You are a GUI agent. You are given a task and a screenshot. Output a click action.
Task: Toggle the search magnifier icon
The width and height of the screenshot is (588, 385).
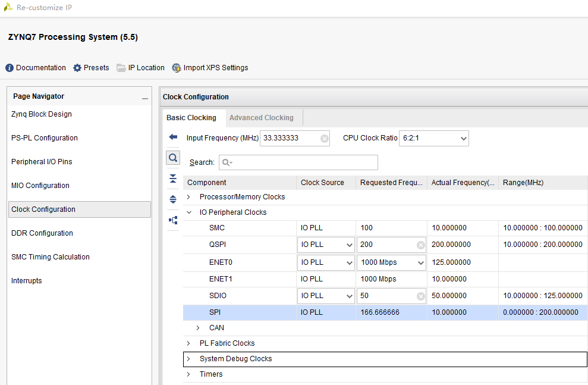coord(173,158)
